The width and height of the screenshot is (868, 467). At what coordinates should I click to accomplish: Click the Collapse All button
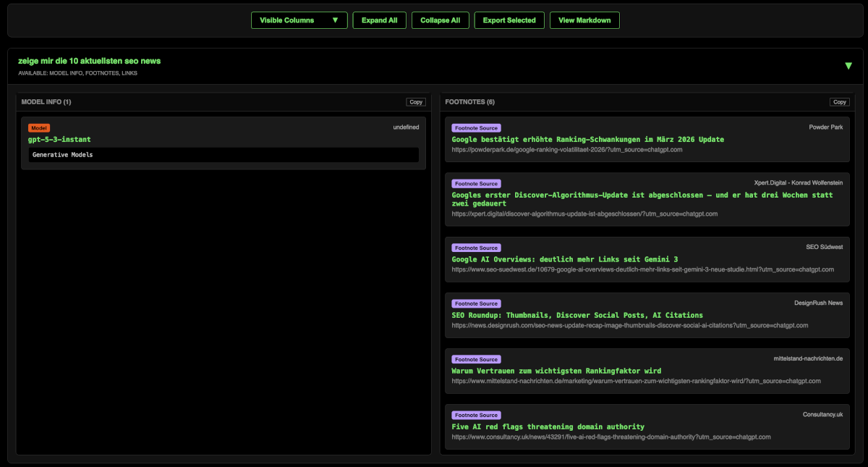(x=440, y=20)
